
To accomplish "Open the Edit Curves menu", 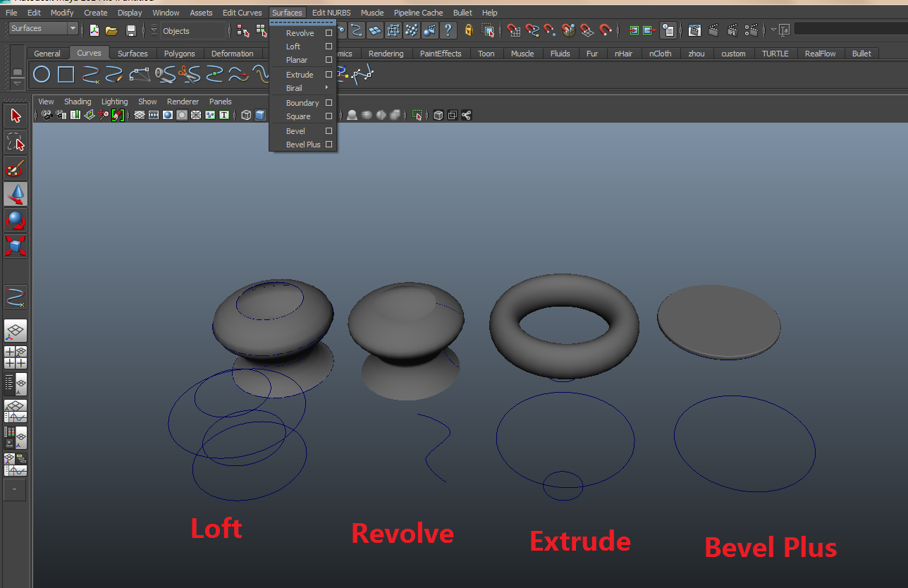I will tap(242, 13).
